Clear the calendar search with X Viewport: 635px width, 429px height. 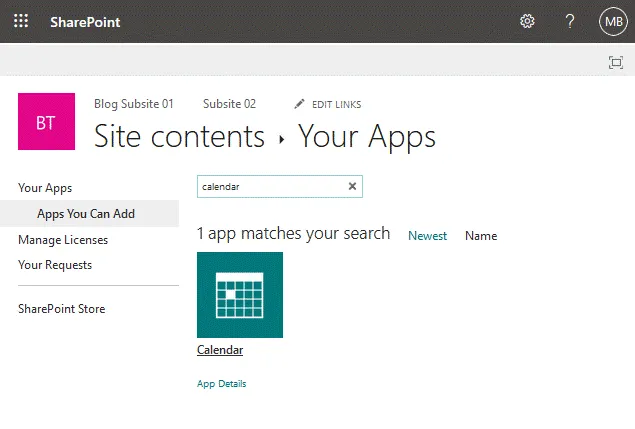coord(352,186)
